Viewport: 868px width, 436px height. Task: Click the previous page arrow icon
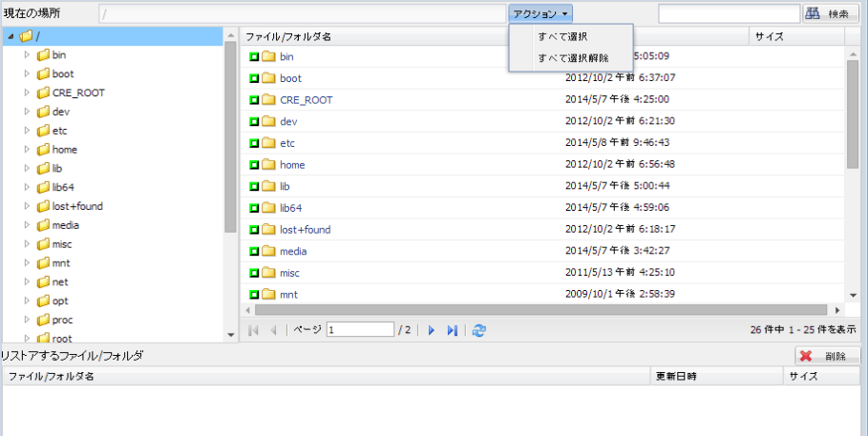pos(273,330)
